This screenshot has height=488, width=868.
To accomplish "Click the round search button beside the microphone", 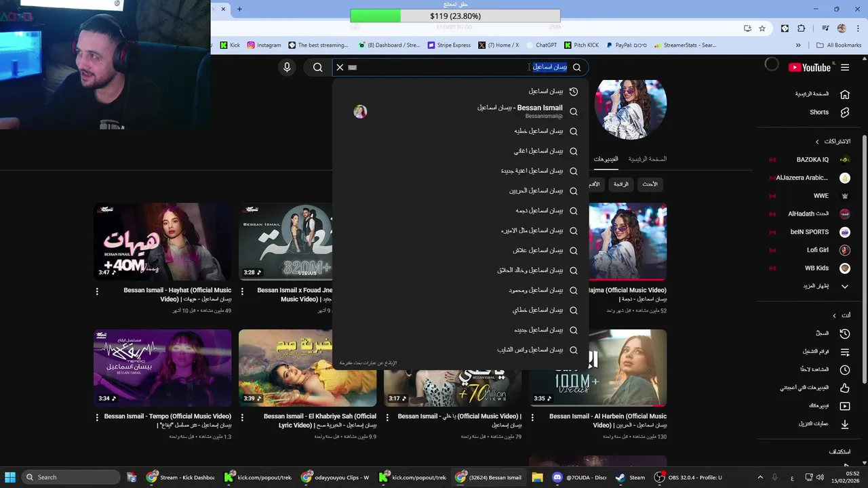I will coord(317,67).
